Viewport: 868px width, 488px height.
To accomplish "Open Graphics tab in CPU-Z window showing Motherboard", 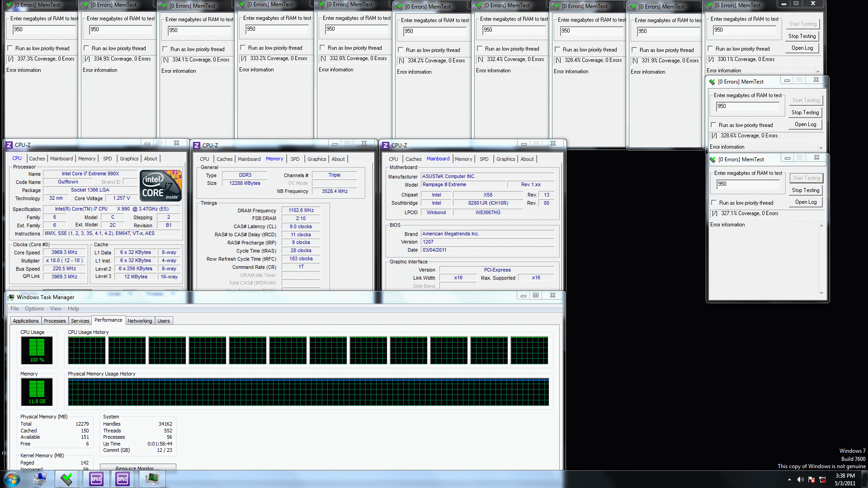I will coord(506,159).
